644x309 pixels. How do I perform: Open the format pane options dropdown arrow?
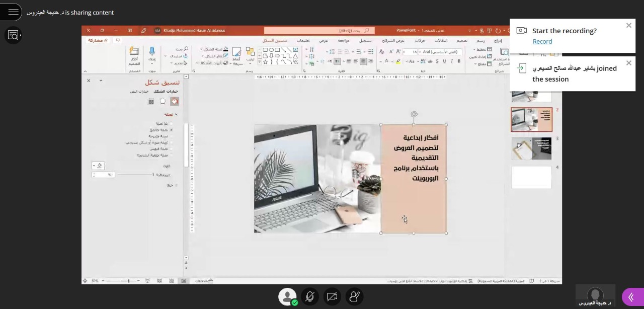(x=101, y=81)
